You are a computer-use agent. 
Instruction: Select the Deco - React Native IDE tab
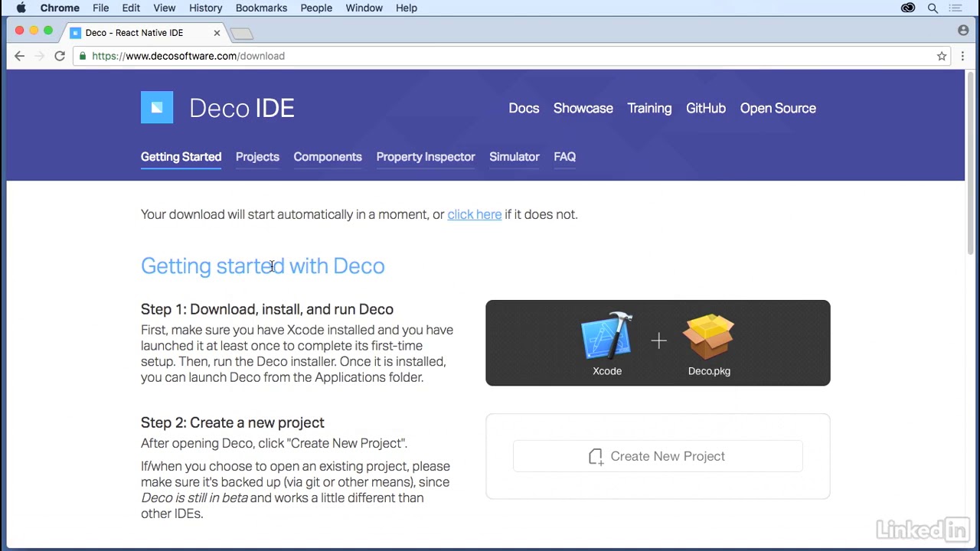(144, 33)
